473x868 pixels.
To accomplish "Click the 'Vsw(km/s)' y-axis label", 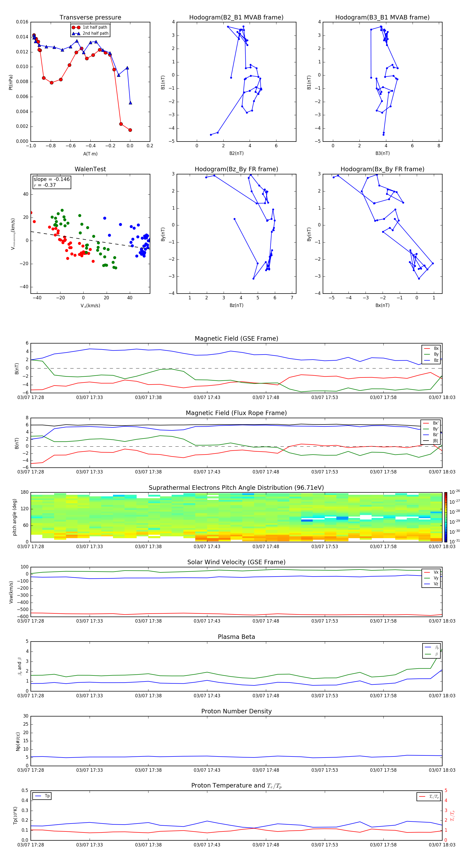I will pos(11,592).
